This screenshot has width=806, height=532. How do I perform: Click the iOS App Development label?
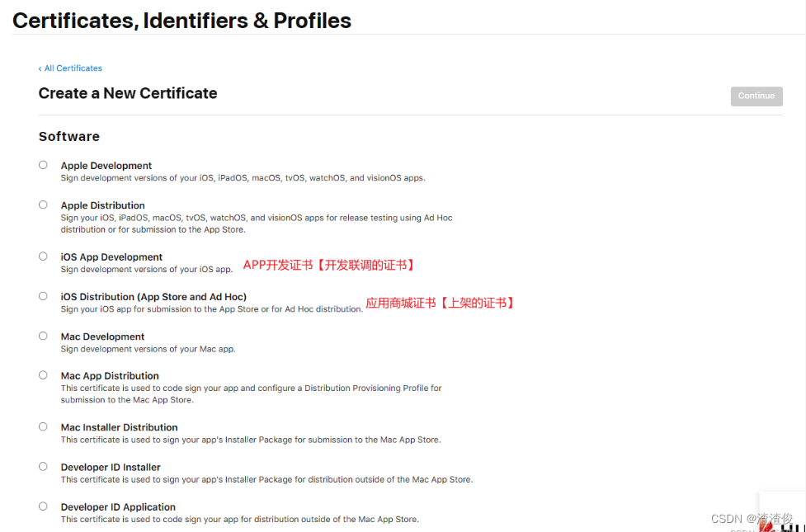[x=111, y=257]
